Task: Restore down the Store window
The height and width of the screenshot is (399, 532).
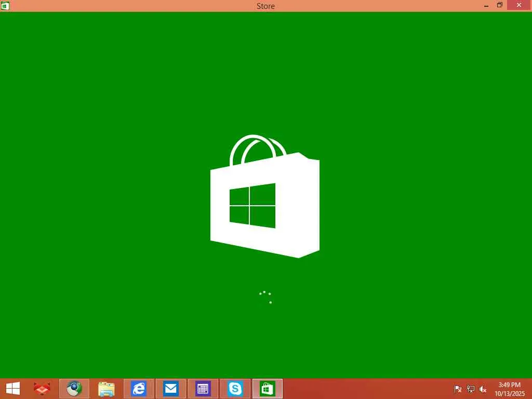Action: [499, 5]
